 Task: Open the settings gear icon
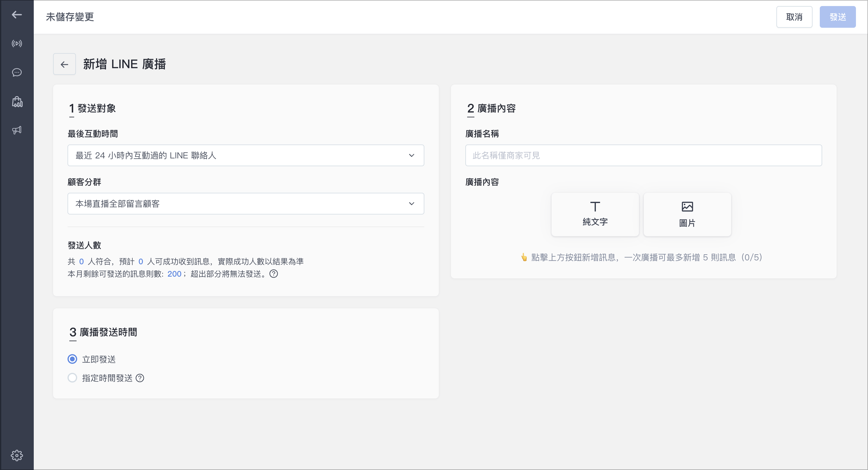(x=17, y=455)
